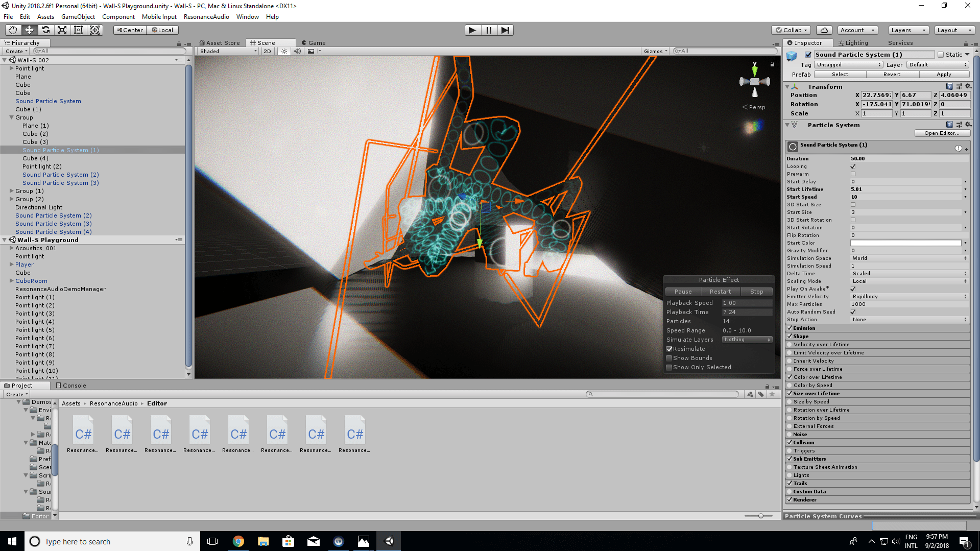Click Restart in Particle Effect panel
Image resolution: width=980 pixels, height=551 pixels.
coord(720,292)
